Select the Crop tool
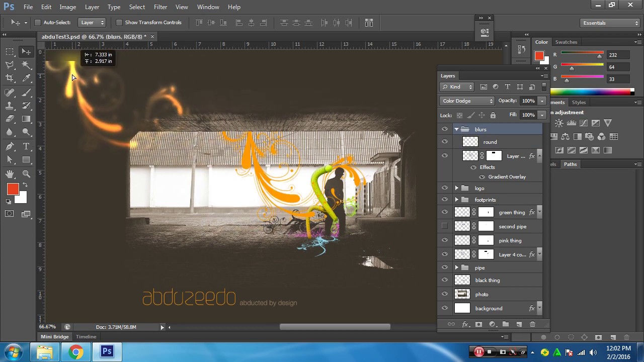Screen dimensions: 644x362 pos(10,78)
